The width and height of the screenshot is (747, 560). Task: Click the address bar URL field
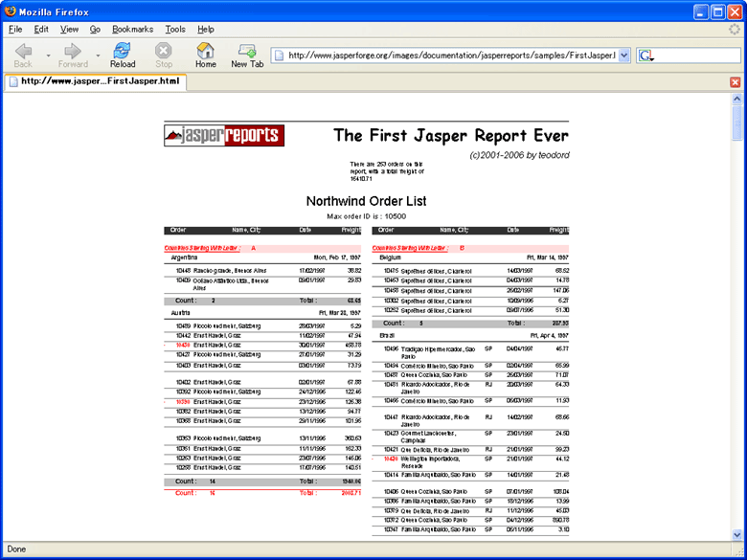[450, 56]
